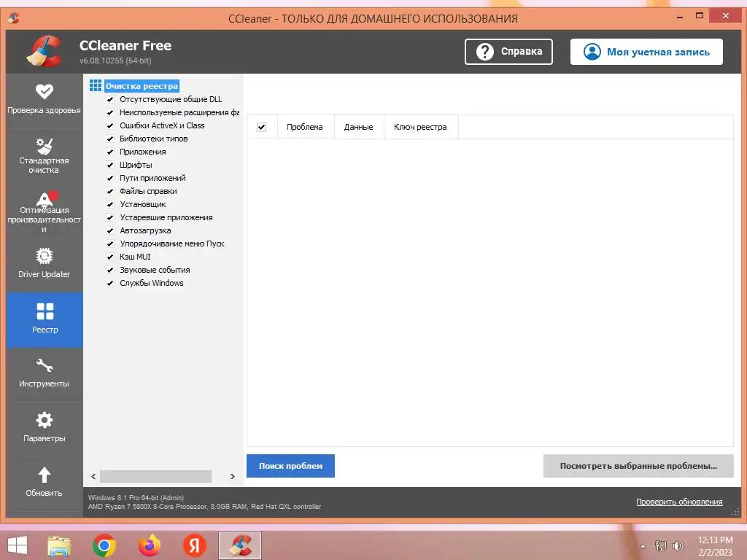Screen dimensions: 747x560
Task: Click CCleaner title bar app icon
Action: pos(13,18)
